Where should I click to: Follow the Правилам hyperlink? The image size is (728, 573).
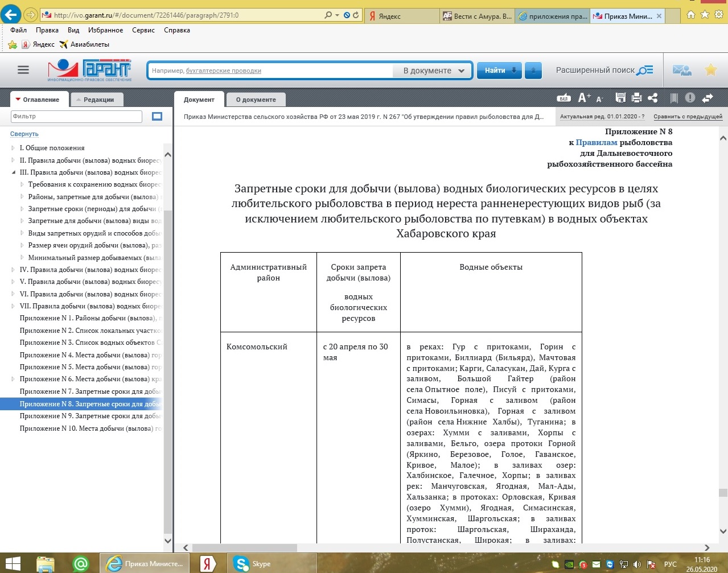click(596, 142)
